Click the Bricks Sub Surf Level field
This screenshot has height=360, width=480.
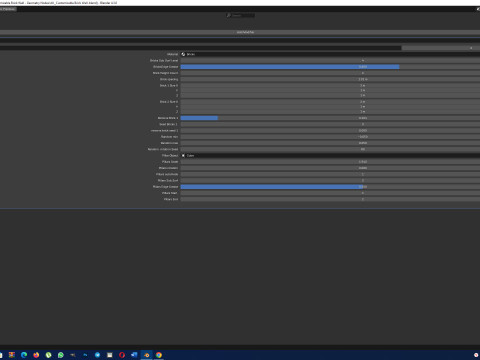coord(330,60)
